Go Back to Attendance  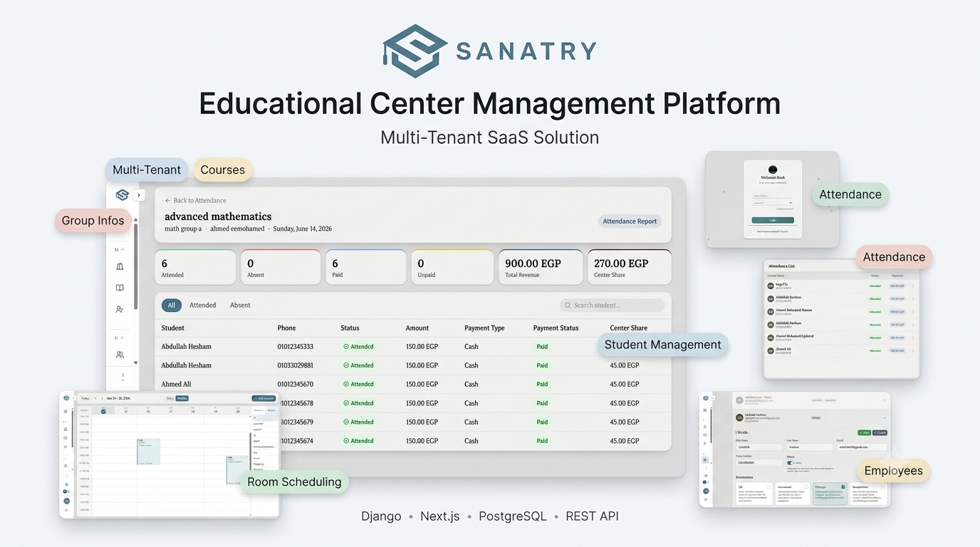[196, 201]
